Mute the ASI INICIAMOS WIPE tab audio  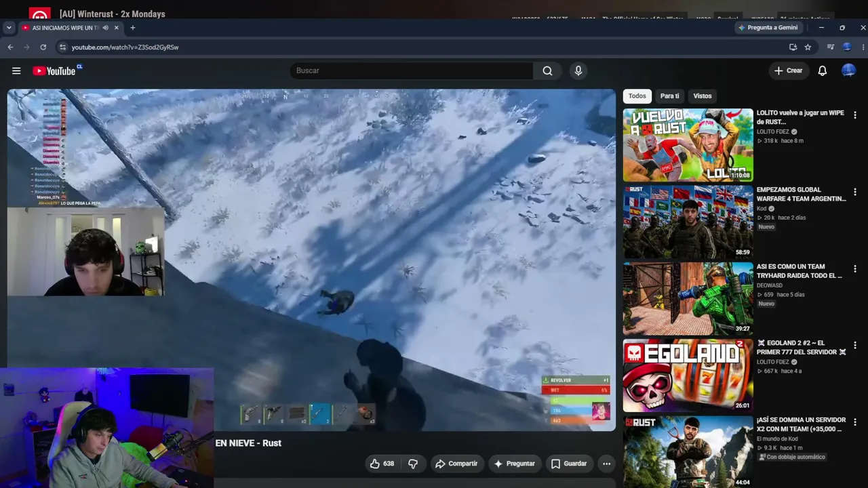coord(105,28)
